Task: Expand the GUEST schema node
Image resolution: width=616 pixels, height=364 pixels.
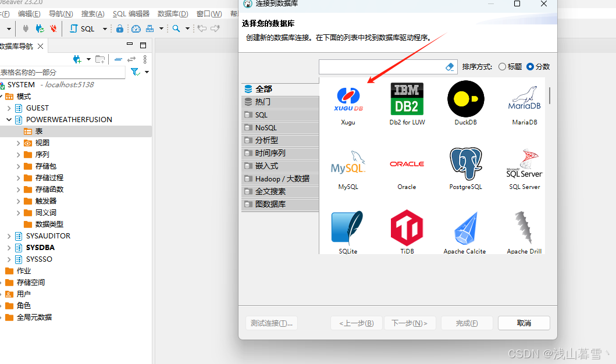Action: click(9, 108)
